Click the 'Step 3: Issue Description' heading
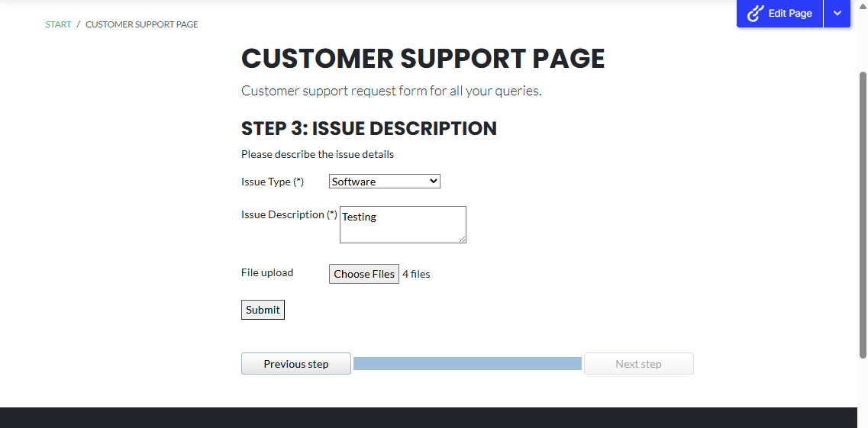 (x=369, y=128)
